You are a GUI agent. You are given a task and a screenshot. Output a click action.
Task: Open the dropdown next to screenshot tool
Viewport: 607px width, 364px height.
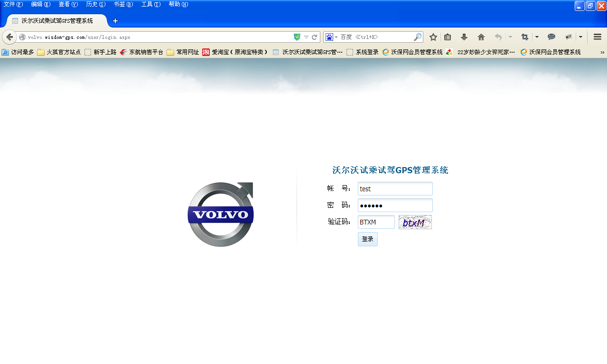coord(537,37)
